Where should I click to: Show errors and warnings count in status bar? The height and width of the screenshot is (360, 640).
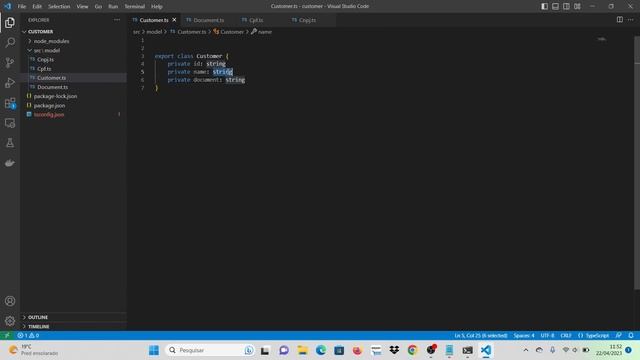[x=28, y=336]
